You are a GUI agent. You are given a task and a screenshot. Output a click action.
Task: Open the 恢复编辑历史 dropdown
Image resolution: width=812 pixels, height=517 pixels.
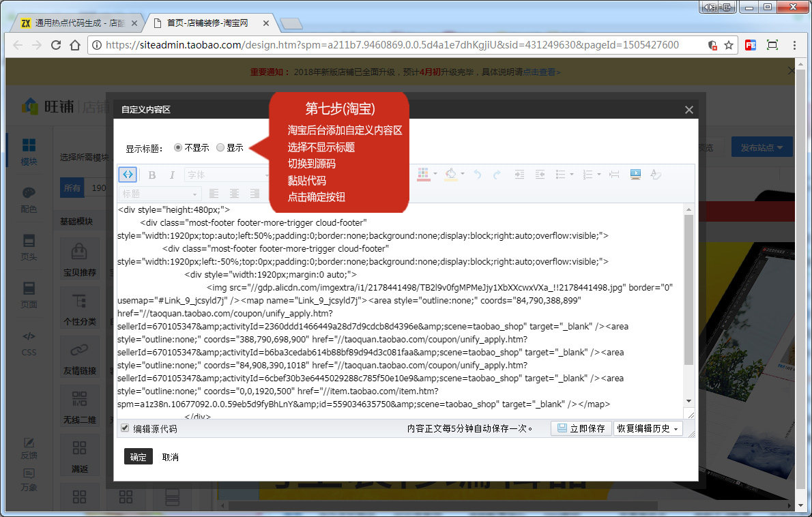pos(648,428)
